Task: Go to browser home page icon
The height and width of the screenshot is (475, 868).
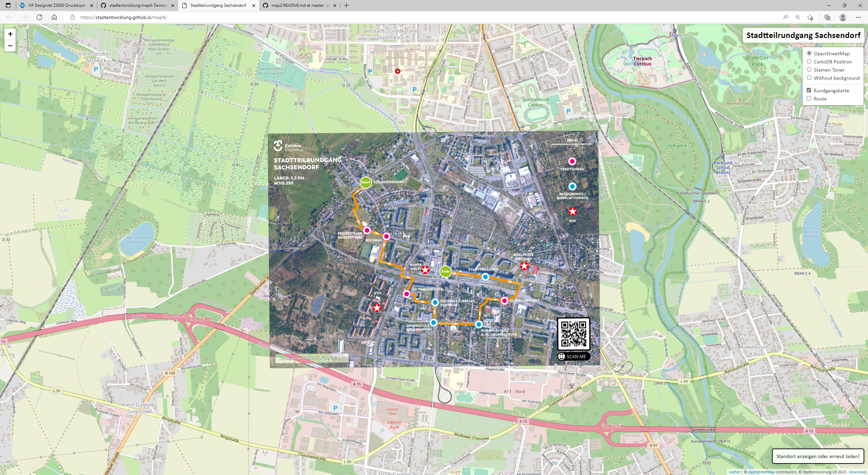Action: pos(54,17)
